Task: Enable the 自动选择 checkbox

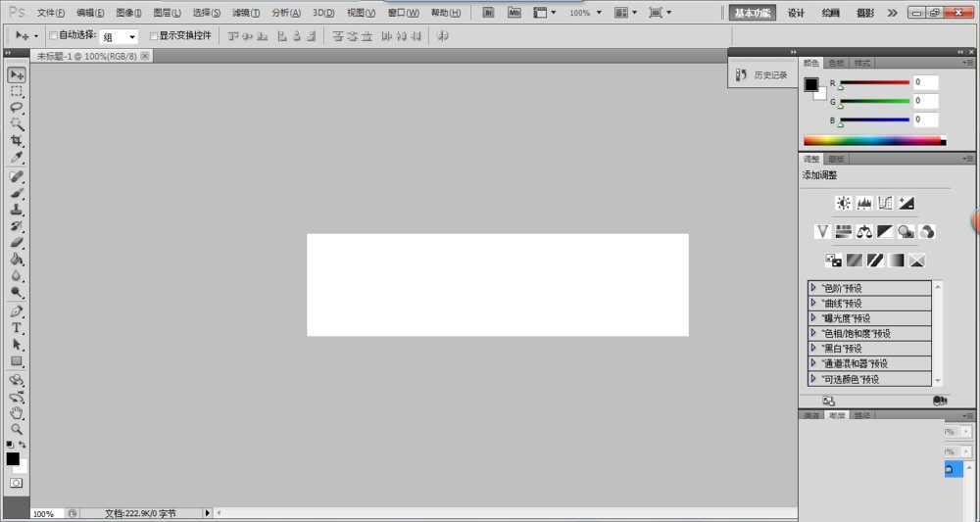Action: (x=54, y=35)
